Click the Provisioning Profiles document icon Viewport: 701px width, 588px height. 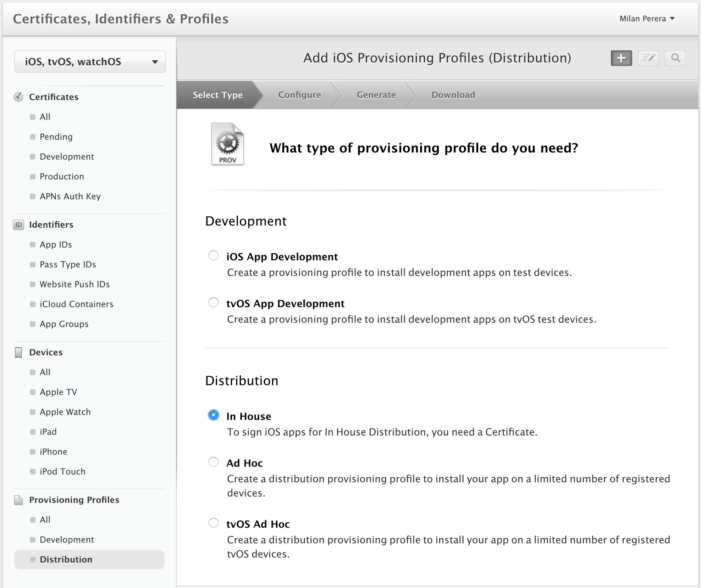(18, 500)
